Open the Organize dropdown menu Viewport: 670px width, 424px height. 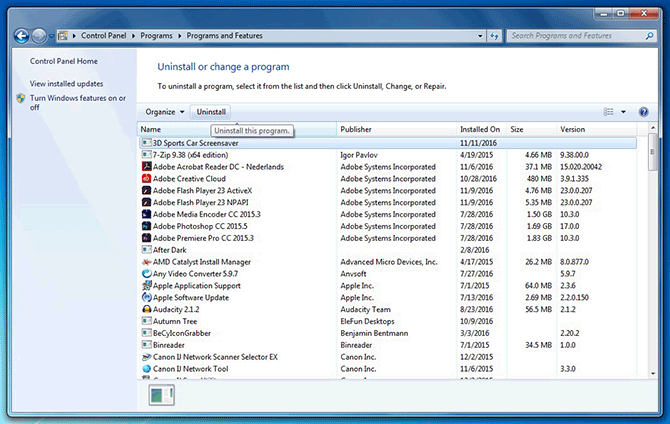coord(165,112)
